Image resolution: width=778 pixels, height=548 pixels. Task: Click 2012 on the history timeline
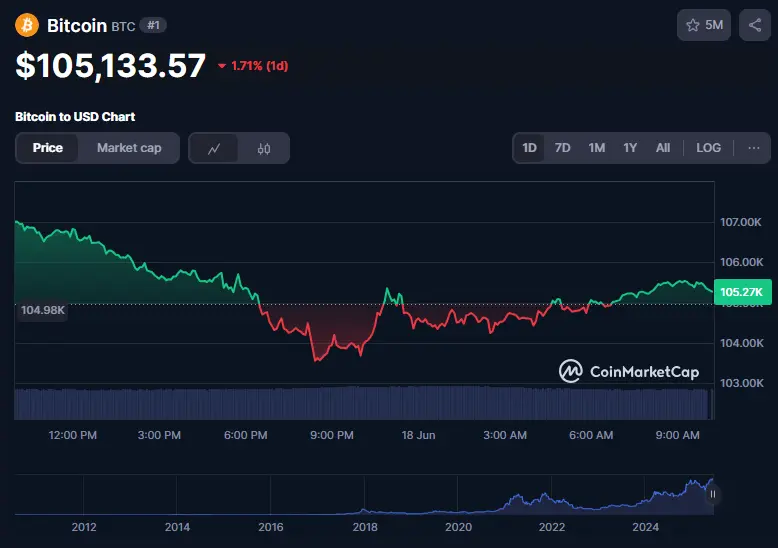(x=84, y=527)
